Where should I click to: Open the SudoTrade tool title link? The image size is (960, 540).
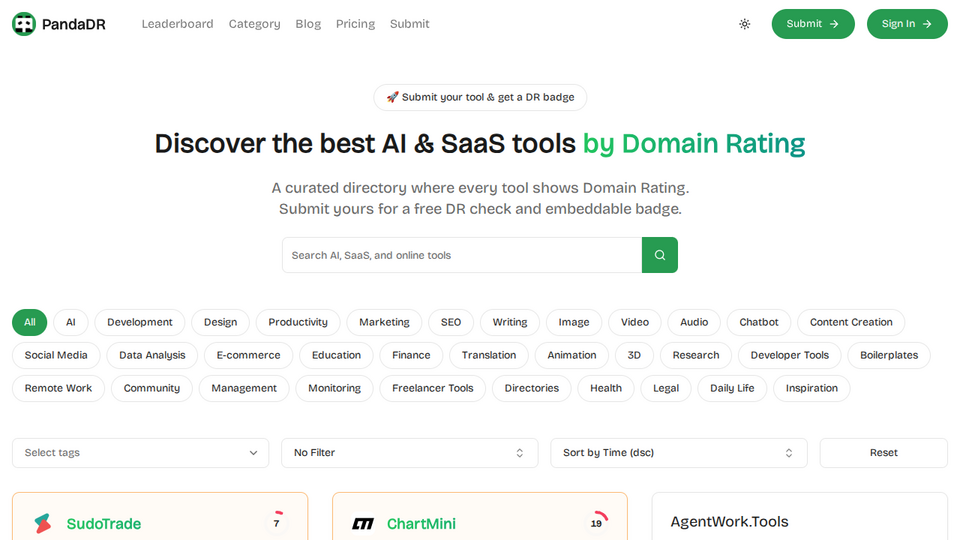(x=103, y=523)
